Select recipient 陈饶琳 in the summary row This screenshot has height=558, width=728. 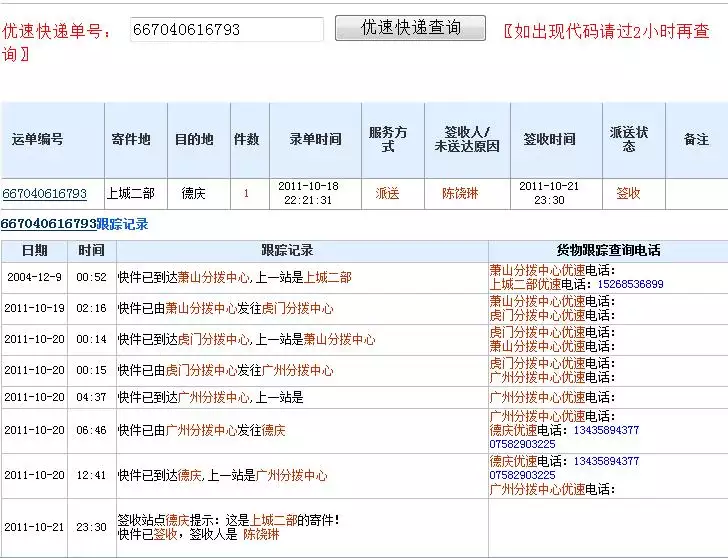pos(460,193)
